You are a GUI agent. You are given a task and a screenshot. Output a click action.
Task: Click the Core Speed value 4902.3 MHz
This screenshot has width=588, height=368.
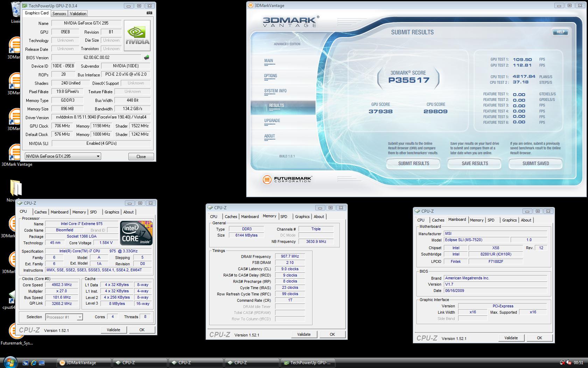[62, 285]
